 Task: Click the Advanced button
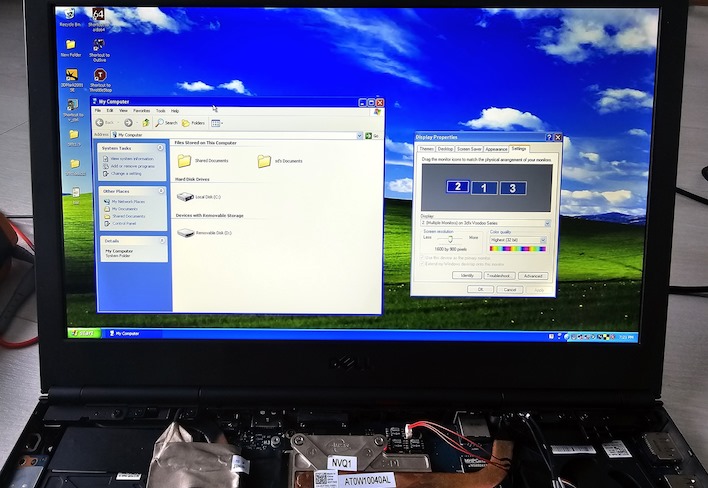[533, 276]
